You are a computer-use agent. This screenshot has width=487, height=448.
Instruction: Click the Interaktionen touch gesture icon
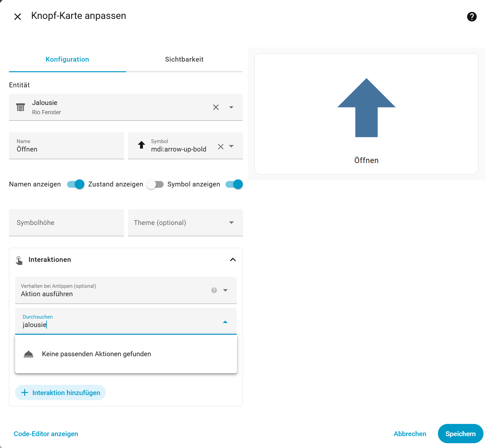19,260
